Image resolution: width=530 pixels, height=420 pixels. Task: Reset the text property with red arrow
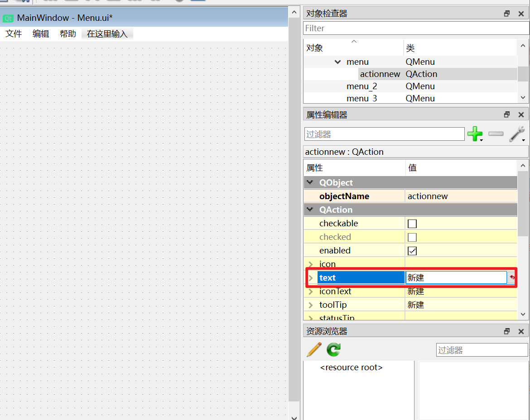(512, 277)
